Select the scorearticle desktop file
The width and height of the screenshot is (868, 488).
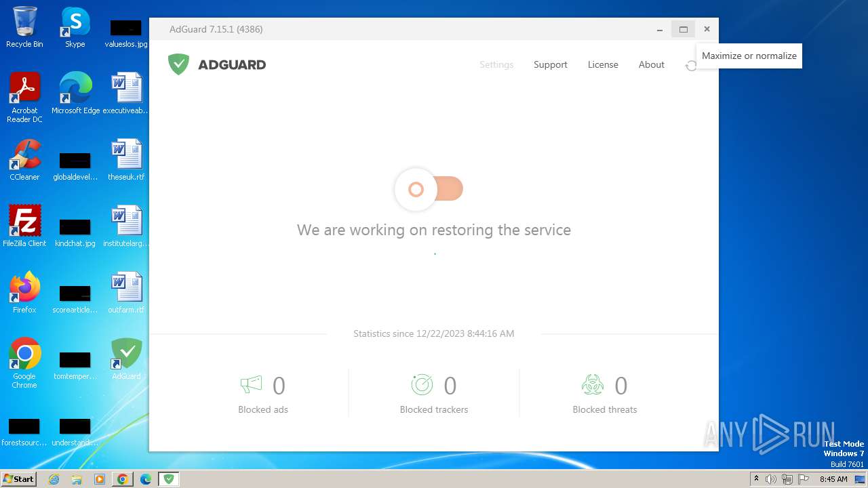75,298
